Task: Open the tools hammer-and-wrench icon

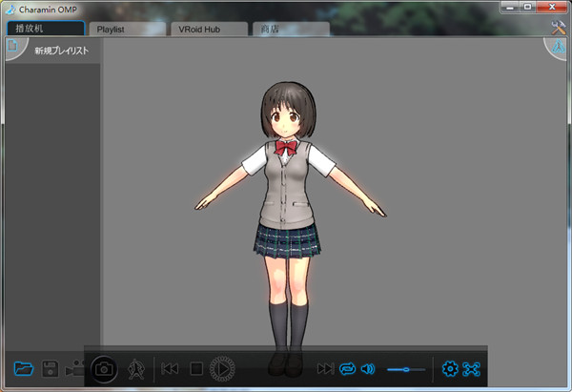Action: pyautogui.click(x=559, y=29)
